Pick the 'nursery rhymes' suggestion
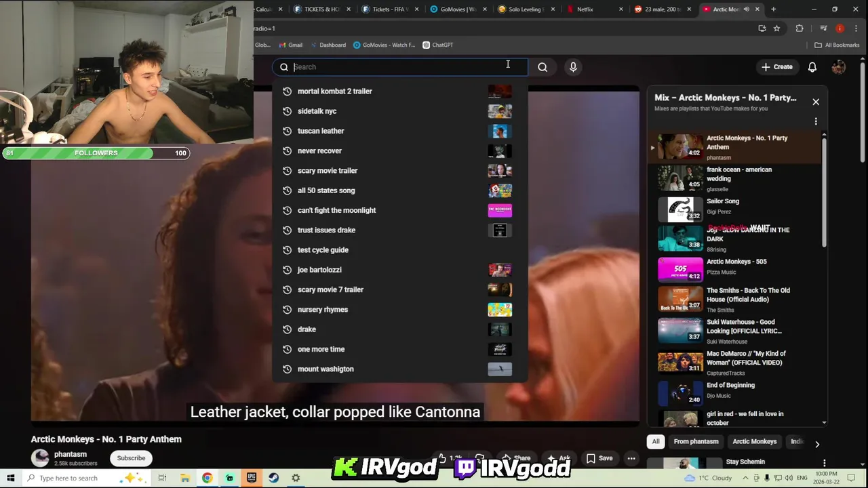Image resolution: width=868 pixels, height=488 pixels. [x=400, y=309]
